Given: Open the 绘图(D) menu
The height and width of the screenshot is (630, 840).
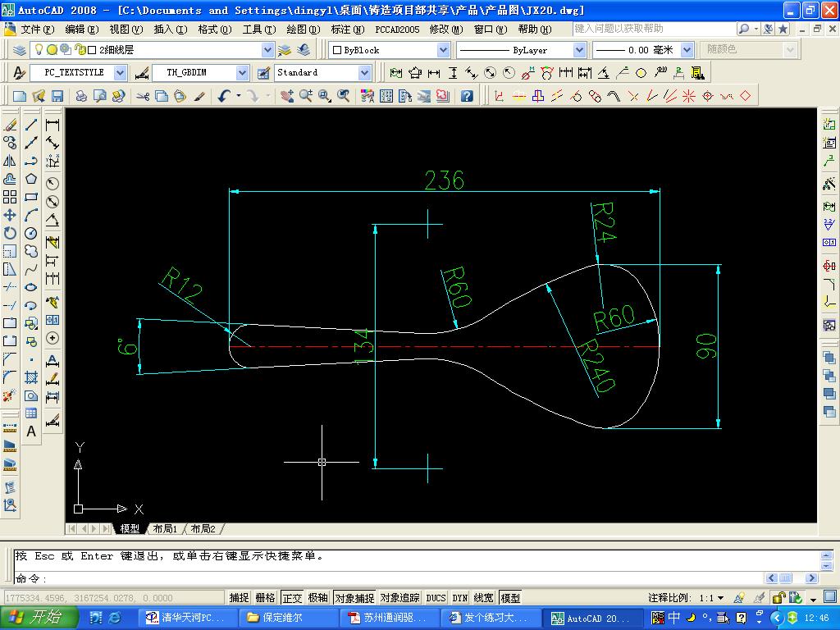Looking at the screenshot, I should tap(303, 29).
